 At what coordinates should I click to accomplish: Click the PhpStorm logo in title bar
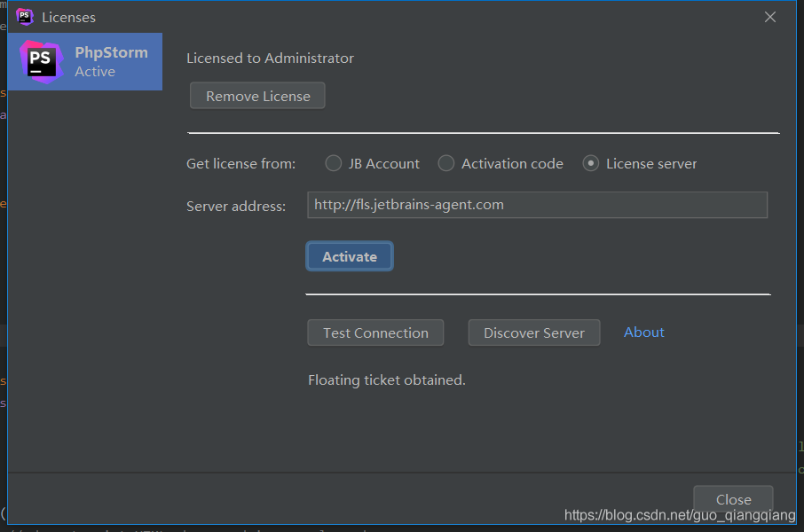click(x=25, y=17)
